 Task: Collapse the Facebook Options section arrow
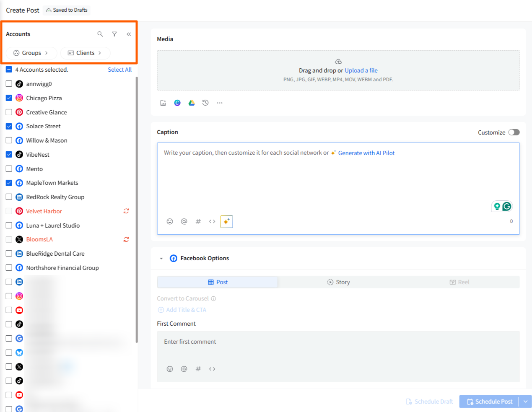(x=161, y=258)
